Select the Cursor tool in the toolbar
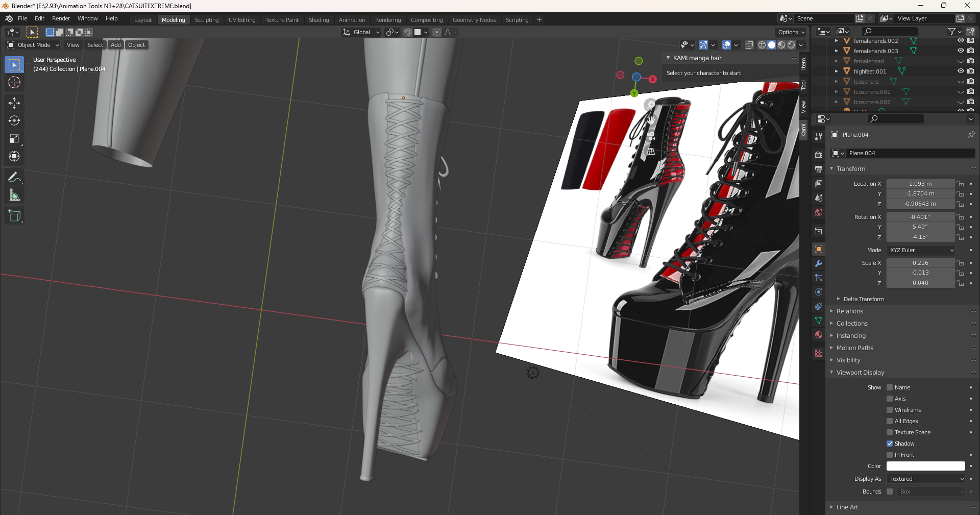The height and width of the screenshot is (515, 980). pyautogui.click(x=14, y=83)
